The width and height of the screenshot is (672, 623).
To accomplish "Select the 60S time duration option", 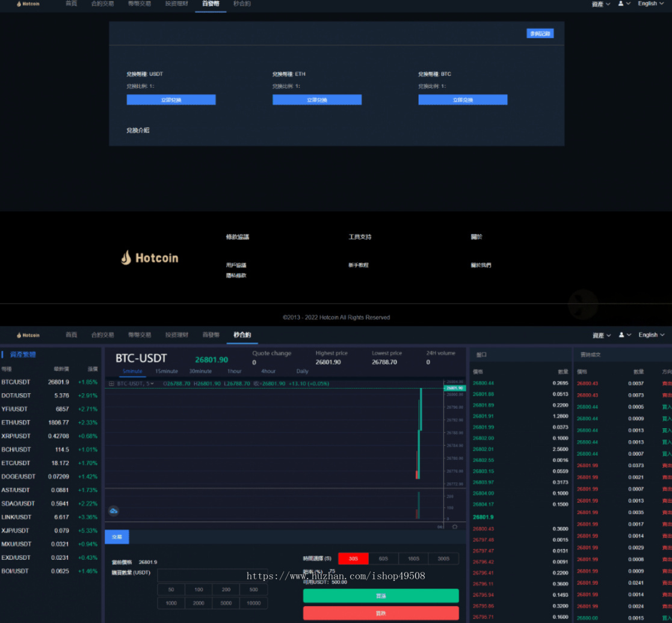I will coord(384,558).
